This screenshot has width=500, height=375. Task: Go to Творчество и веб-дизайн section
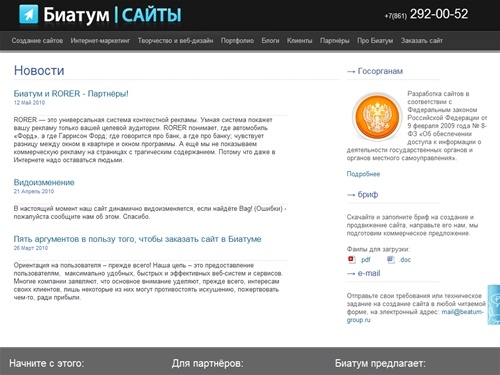pos(175,41)
